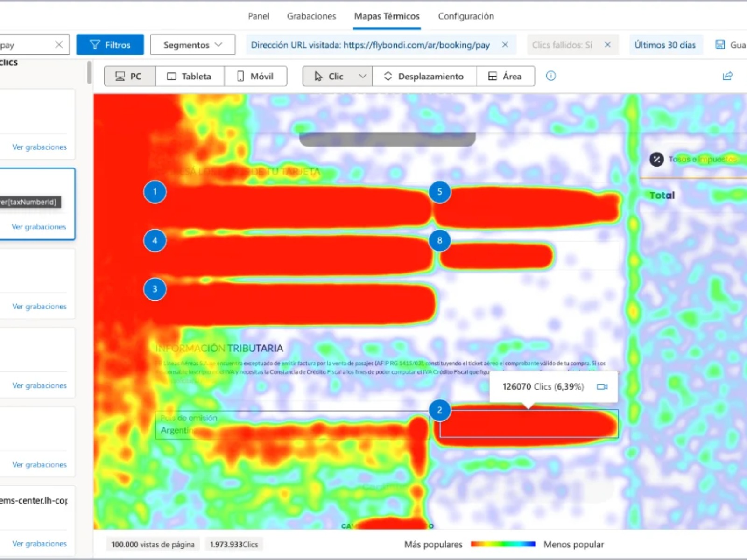Click the recording camera icon in tooltip
The width and height of the screenshot is (747, 560).
pos(602,387)
